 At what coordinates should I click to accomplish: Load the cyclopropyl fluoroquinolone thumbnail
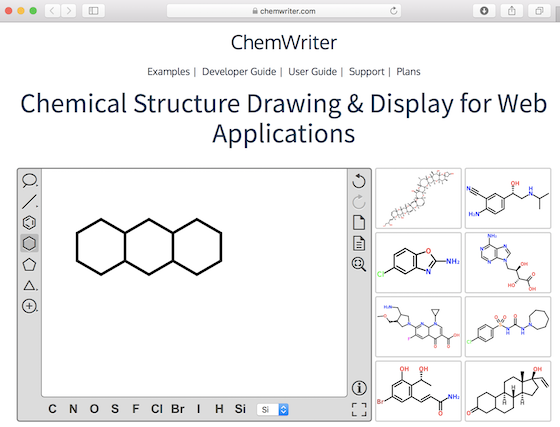[418, 326]
